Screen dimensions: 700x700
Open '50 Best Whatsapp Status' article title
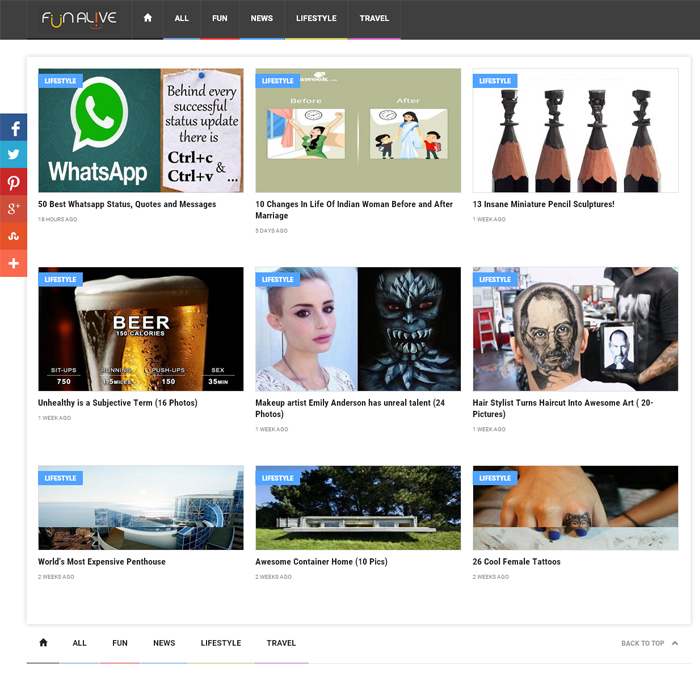(x=127, y=205)
